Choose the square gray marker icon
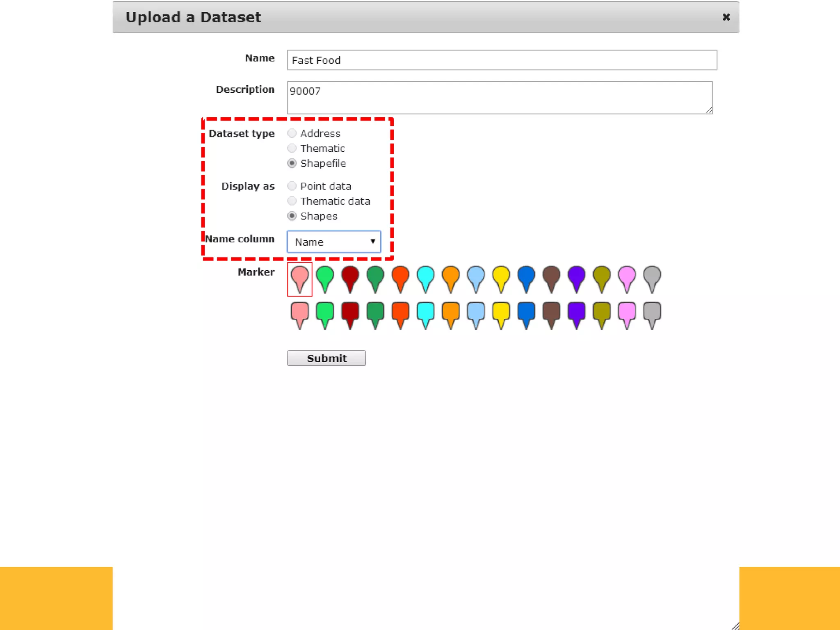This screenshot has width=840, height=630. [652, 313]
